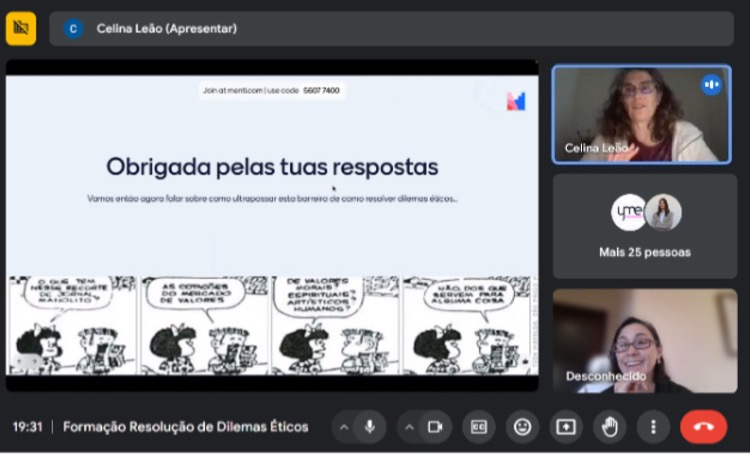Raise hand with the hand icon

coord(609,426)
